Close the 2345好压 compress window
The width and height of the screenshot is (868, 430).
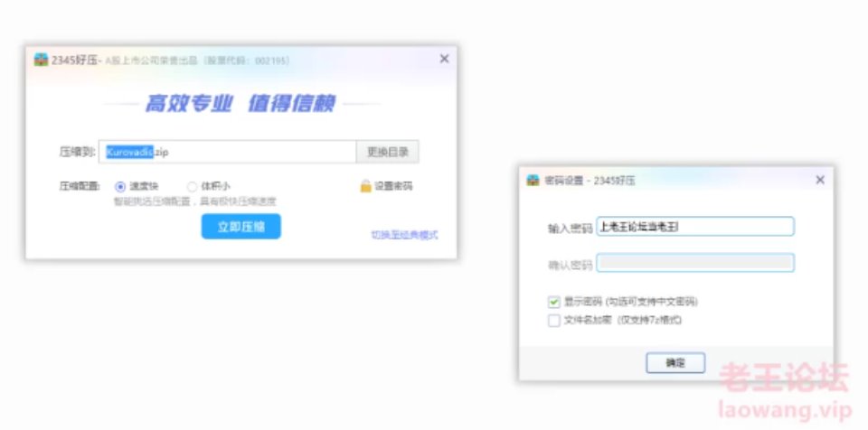444,59
